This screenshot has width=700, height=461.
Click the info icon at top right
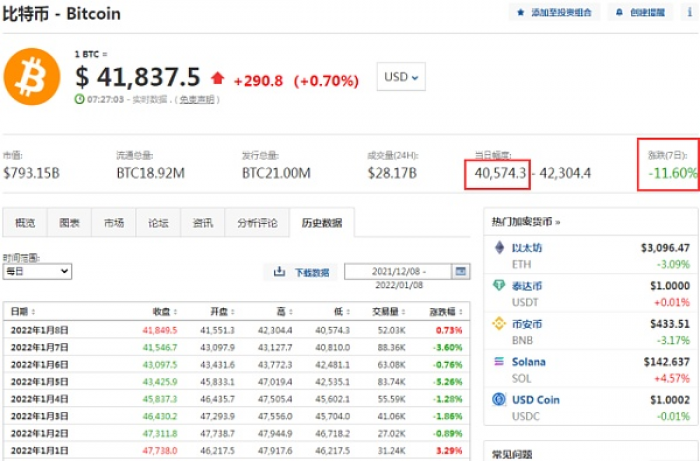click(x=690, y=12)
